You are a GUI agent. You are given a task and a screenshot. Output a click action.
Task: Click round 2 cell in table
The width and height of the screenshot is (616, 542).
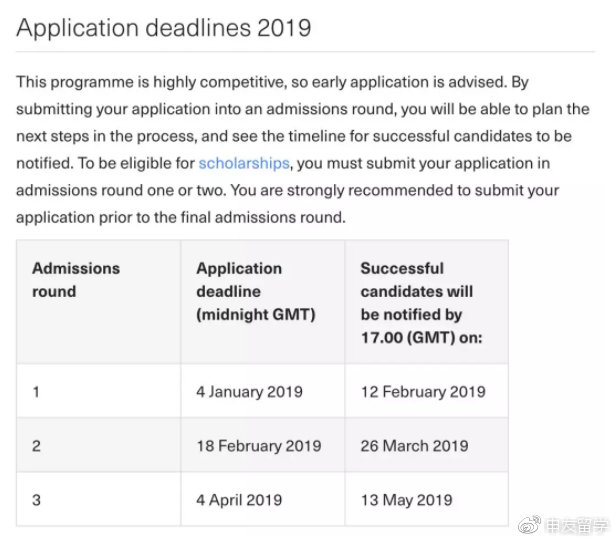point(99,445)
